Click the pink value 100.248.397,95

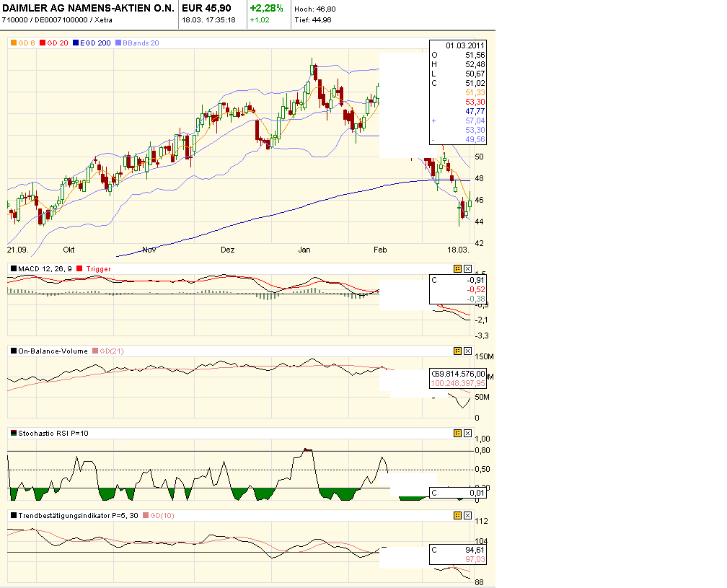pos(458,383)
